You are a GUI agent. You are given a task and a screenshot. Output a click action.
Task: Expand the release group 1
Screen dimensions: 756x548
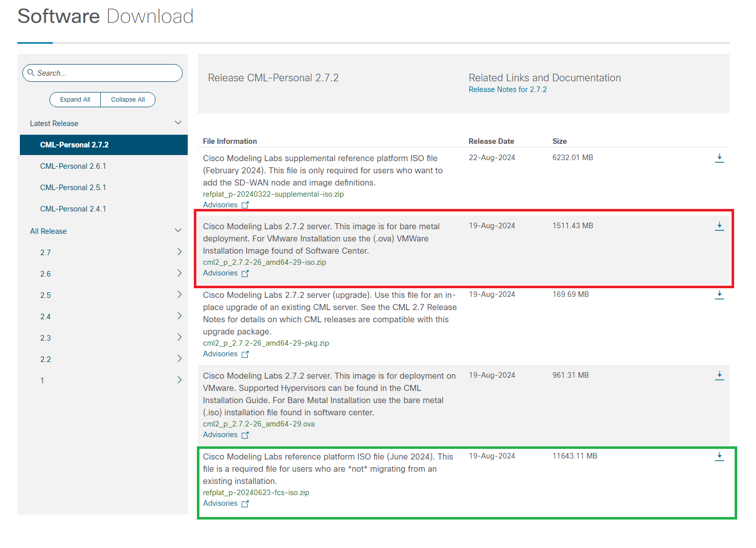[179, 380]
